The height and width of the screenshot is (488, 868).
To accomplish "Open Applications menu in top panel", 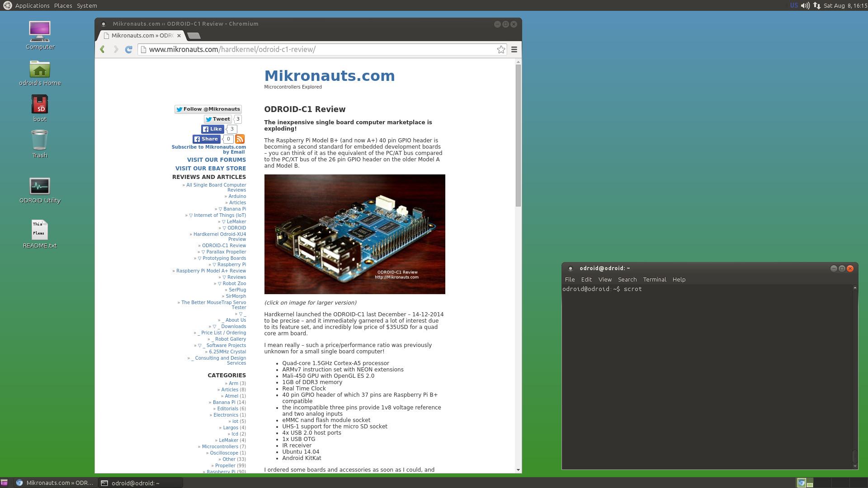I will 32,5.
